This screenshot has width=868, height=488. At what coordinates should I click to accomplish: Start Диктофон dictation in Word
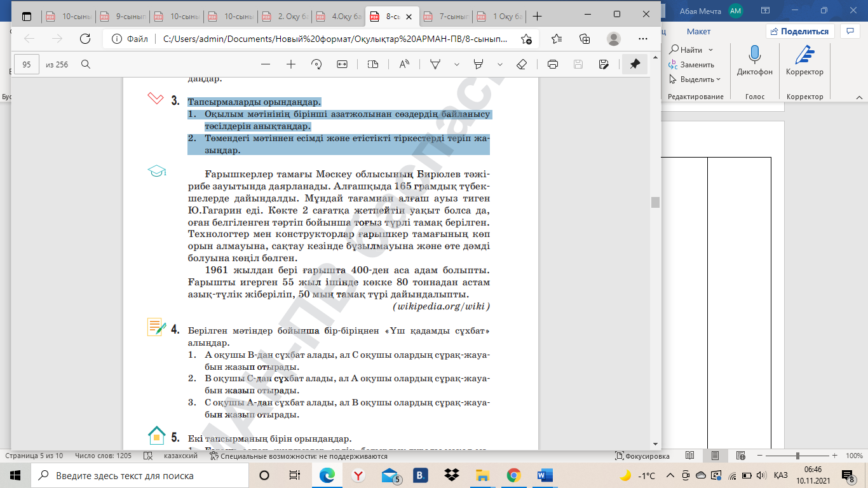tap(755, 60)
